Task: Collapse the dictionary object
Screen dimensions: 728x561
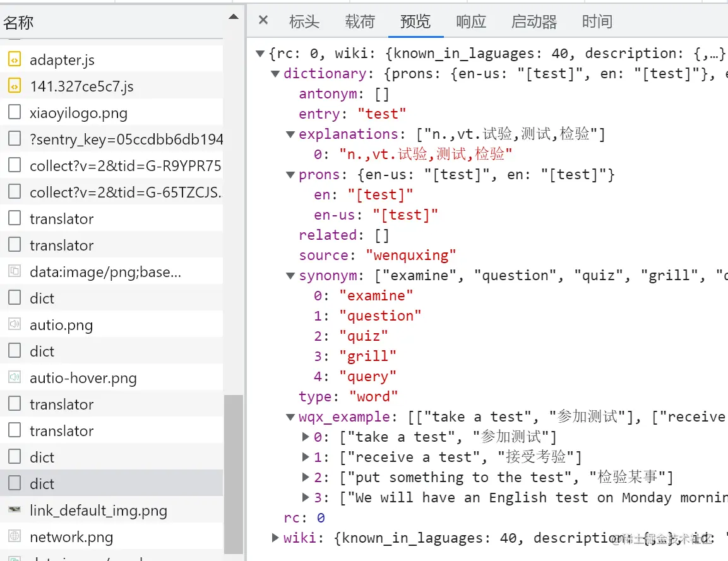Action: point(275,74)
